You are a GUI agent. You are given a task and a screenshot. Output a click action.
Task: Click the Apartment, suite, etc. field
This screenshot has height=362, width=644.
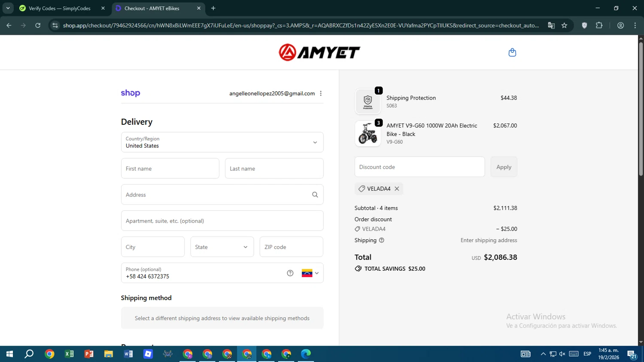pos(222,221)
